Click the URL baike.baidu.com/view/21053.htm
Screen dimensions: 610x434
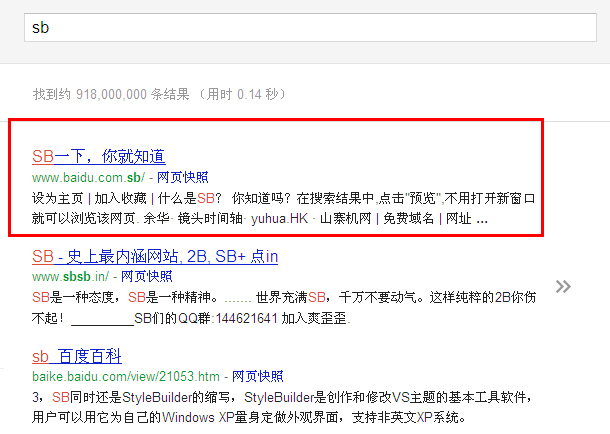(x=126, y=376)
